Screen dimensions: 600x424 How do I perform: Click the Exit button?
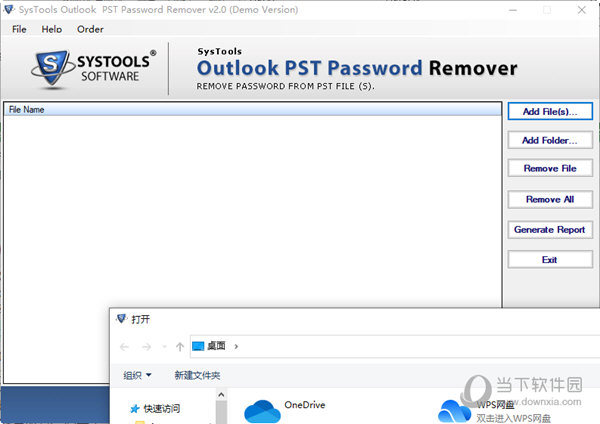550,260
